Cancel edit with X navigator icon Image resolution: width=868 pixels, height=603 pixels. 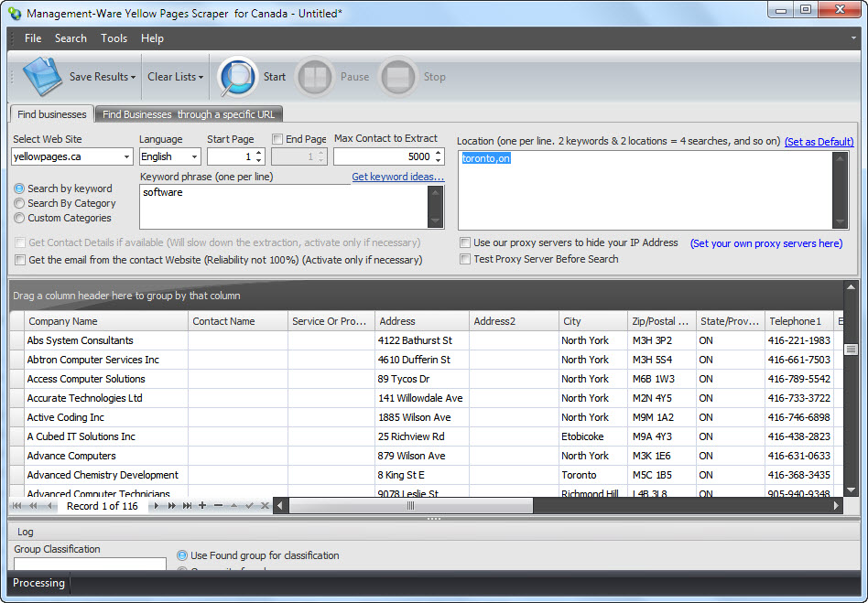(x=265, y=506)
